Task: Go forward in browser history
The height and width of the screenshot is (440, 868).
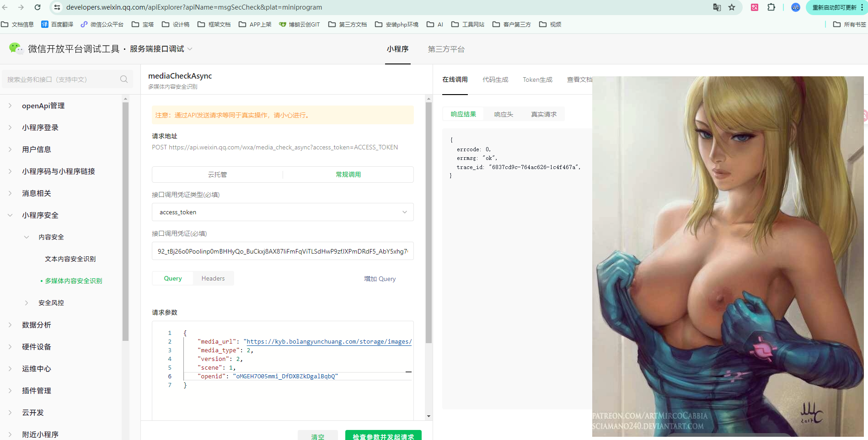Action: [x=21, y=7]
